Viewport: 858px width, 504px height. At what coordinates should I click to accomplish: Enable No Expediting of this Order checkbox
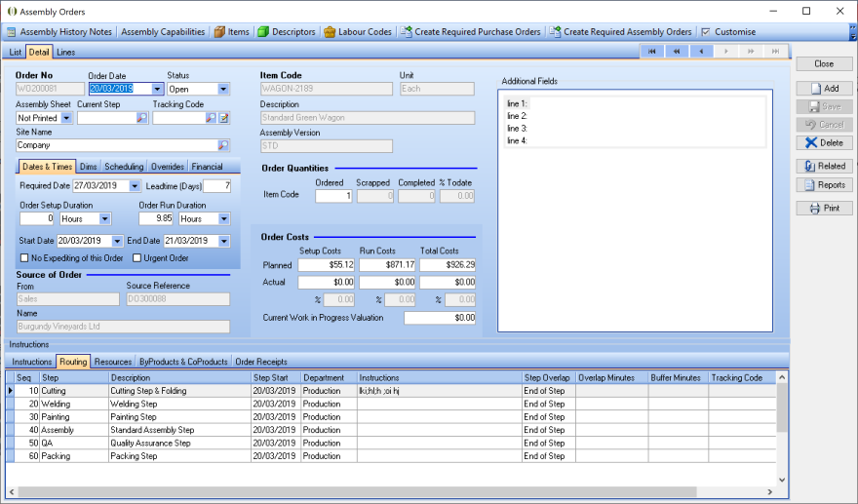(24, 257)
